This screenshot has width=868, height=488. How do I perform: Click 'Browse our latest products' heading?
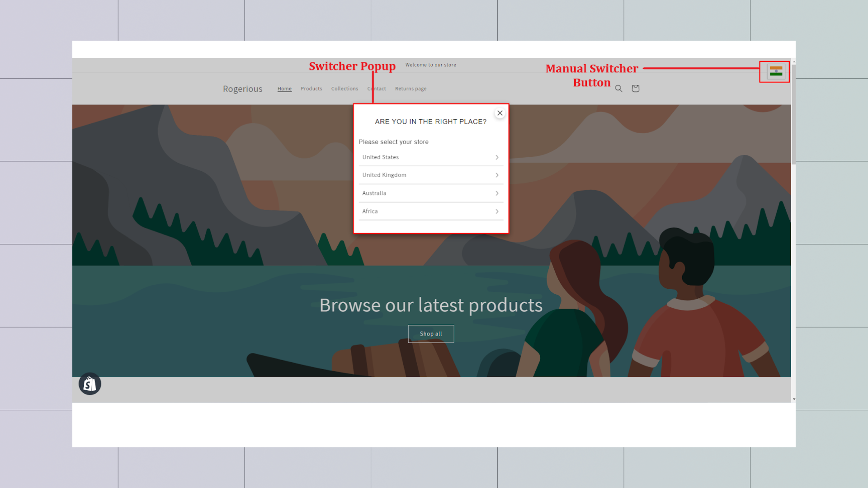pos(431,305)
